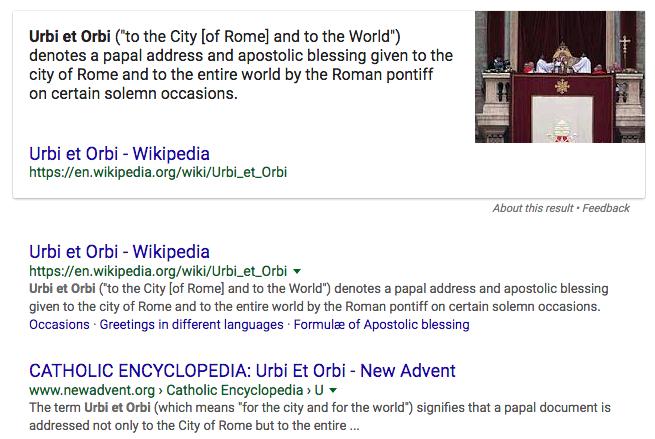Click the text 'given to the city of Rome' in Wikipedia result
The image size is (655, 439).
(x=101, y=307)
